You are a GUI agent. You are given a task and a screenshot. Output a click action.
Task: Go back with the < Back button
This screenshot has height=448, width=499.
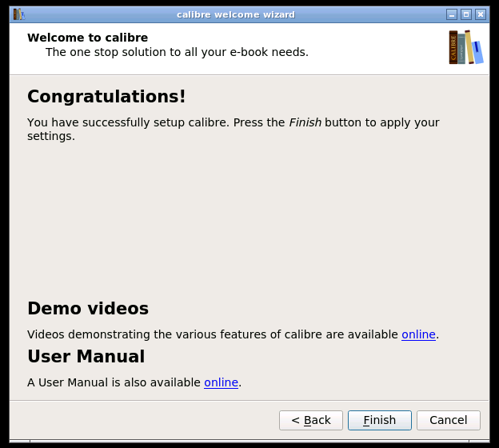click(x=311, y=420)
